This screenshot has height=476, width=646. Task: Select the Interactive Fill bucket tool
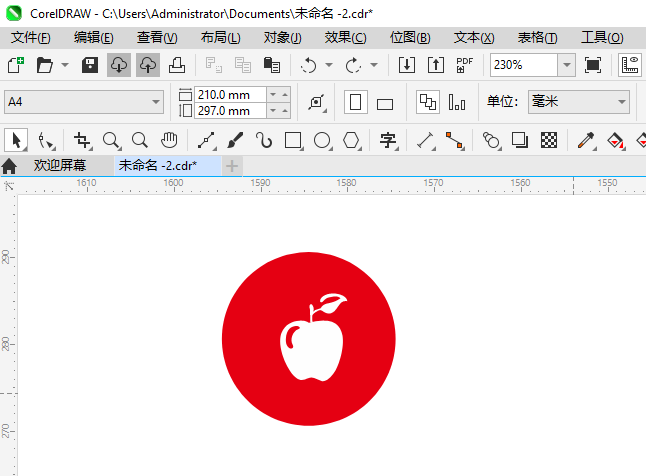point(616,140)
